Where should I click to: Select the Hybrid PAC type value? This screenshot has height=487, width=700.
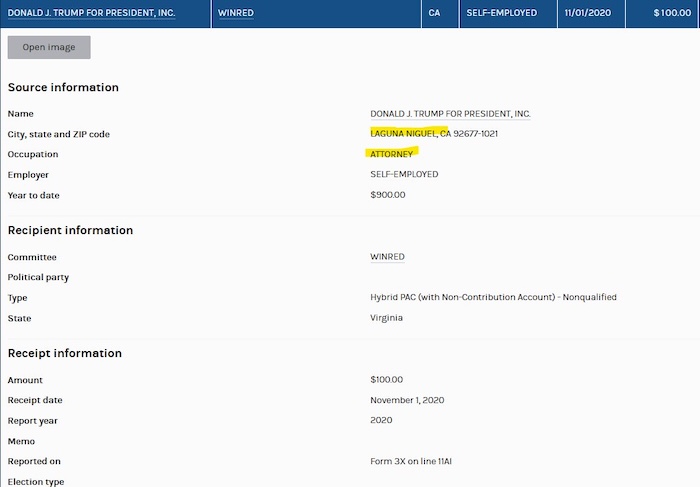[493, 297]
